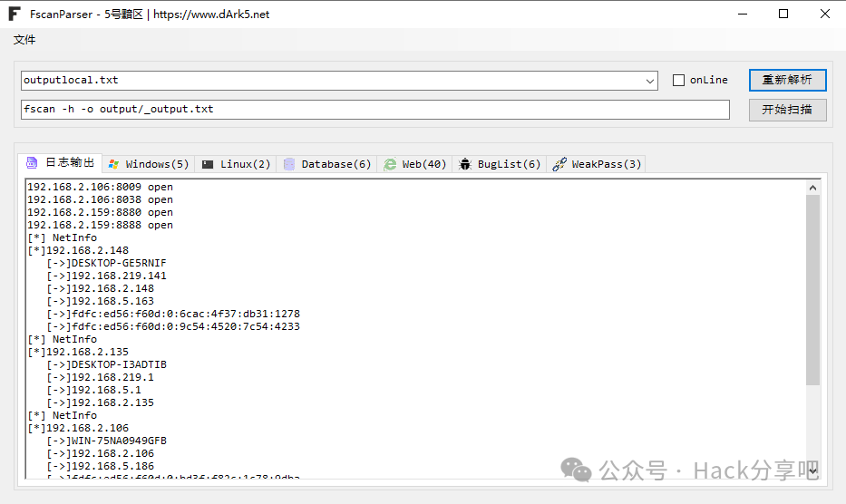Click IPv6 line ending db31:1278
This screenshot has width=846, height=504.
pos(173,314)
